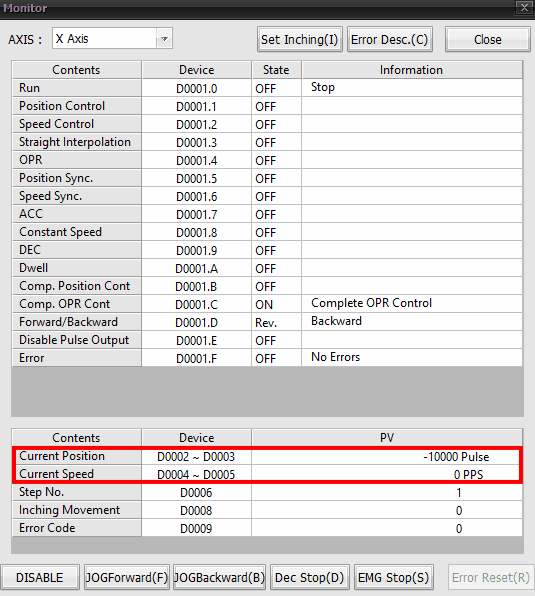Click the Backward information text
The width and height of the screenshot is (535, 596).
tap(336, 321)
